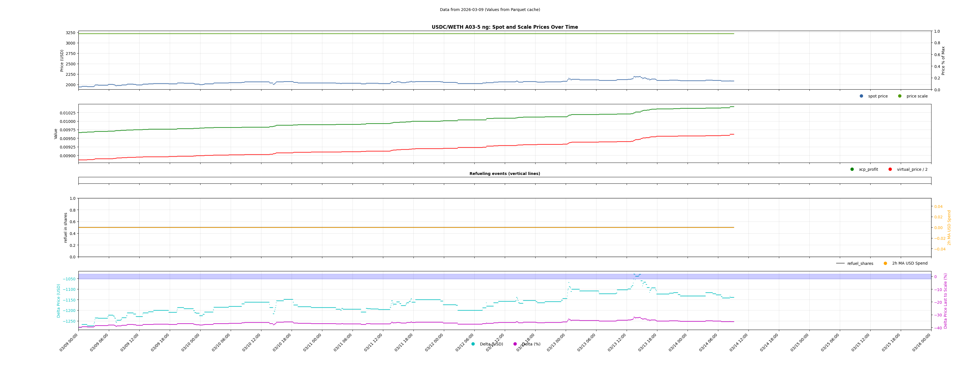Click the xcp_profit legend marker

[852, 170]
